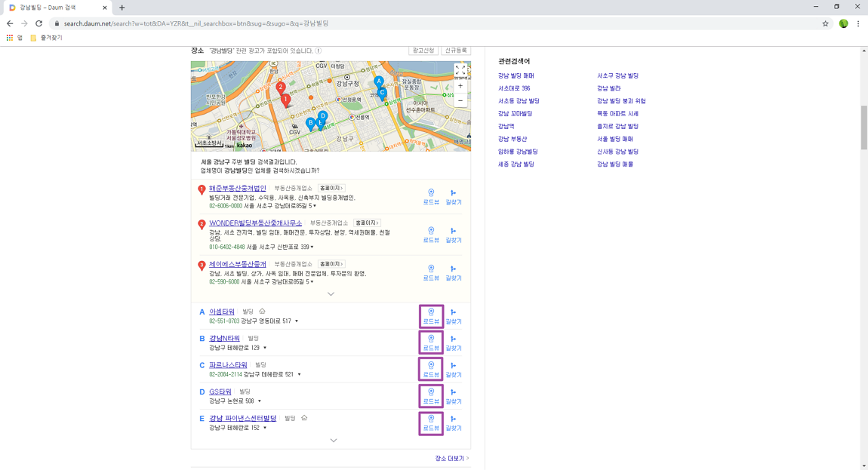868x470 pixels.
Task: Open the 해준부동산중개법인 link
Action: tap(238, 188)
